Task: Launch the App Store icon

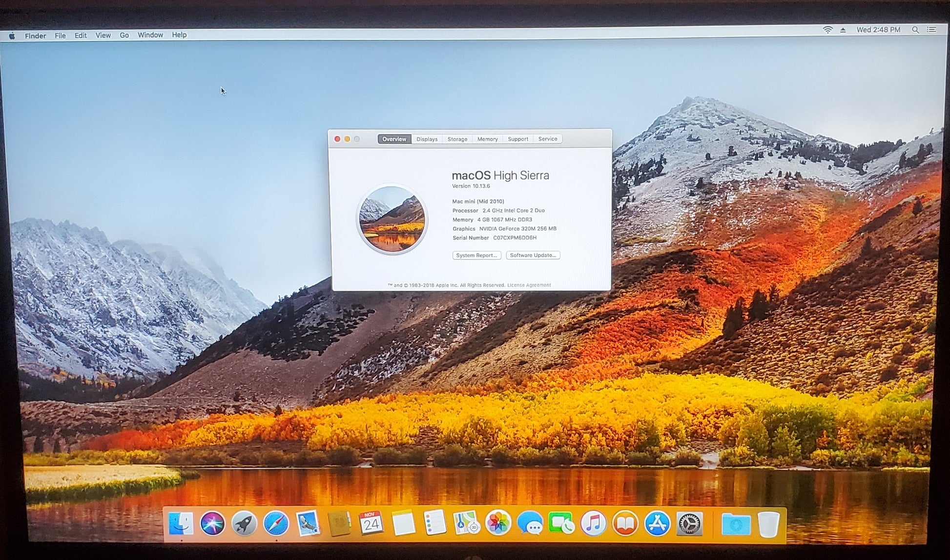Action: click(657, 523)
